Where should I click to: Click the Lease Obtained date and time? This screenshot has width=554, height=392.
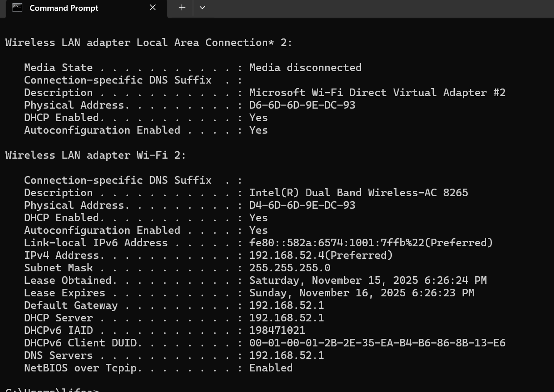(368, 280)
